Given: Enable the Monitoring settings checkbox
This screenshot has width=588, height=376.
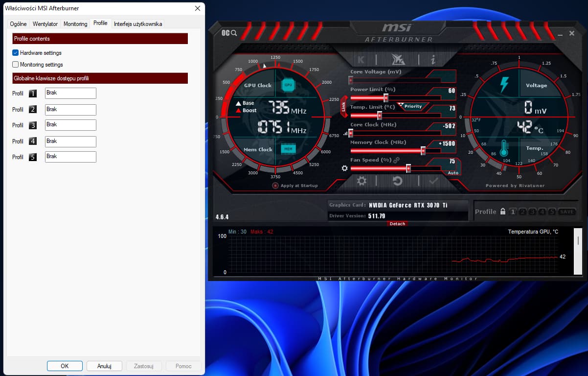Looking at the screenshot, I should 16,65.
